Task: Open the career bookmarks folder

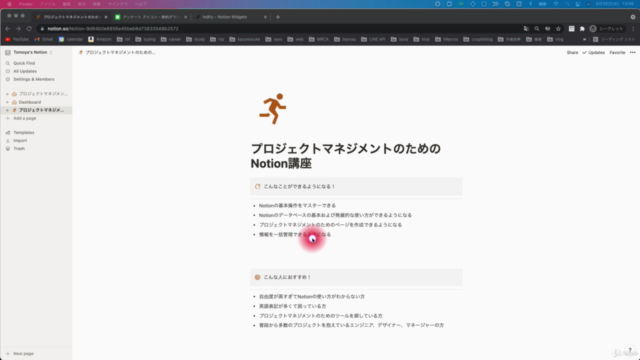Action: click(x=171, y=39)
